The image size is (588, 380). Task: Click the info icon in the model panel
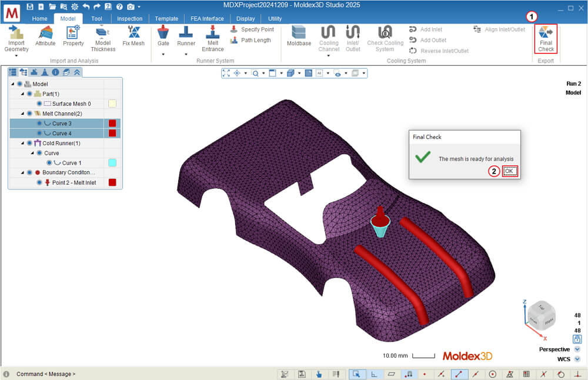click(55, 72)
